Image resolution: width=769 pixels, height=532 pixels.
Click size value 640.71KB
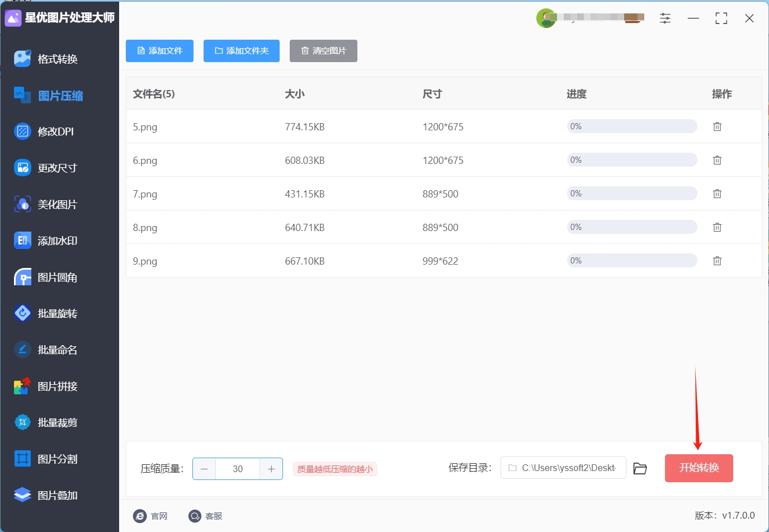pyautogui.click(x=305, y=228)
